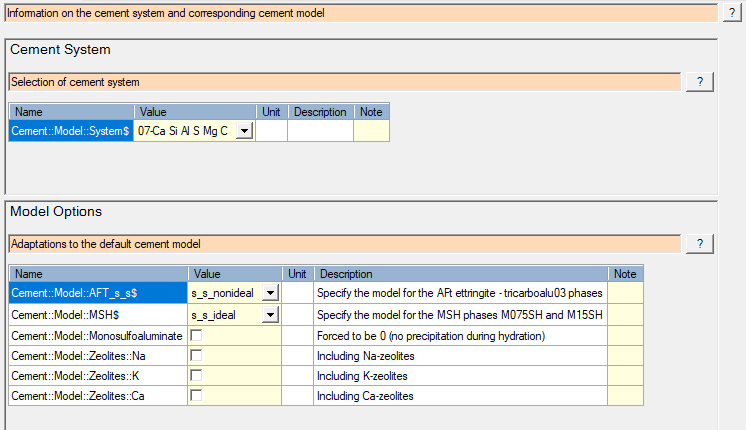Viewport: 746px width, 430px height.
Task: Open the AFT_s_s$ model dropdown
Action: pyautogui.click(x=269, y=293)
